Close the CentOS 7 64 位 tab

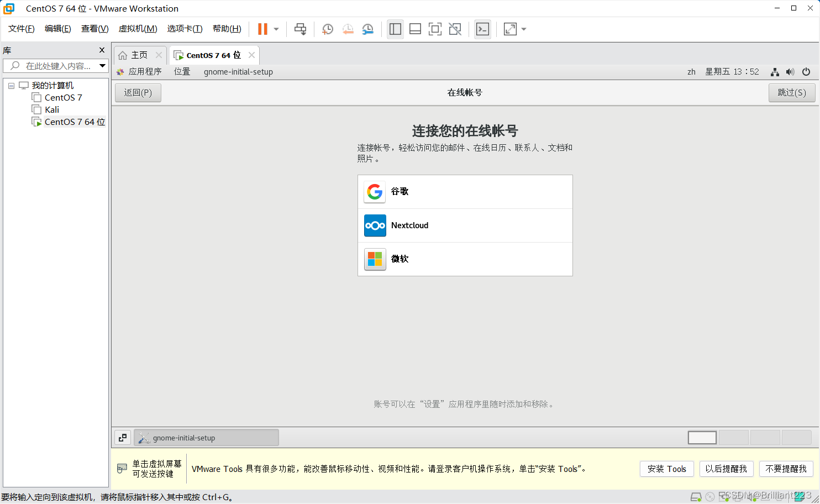coord(251,55)
